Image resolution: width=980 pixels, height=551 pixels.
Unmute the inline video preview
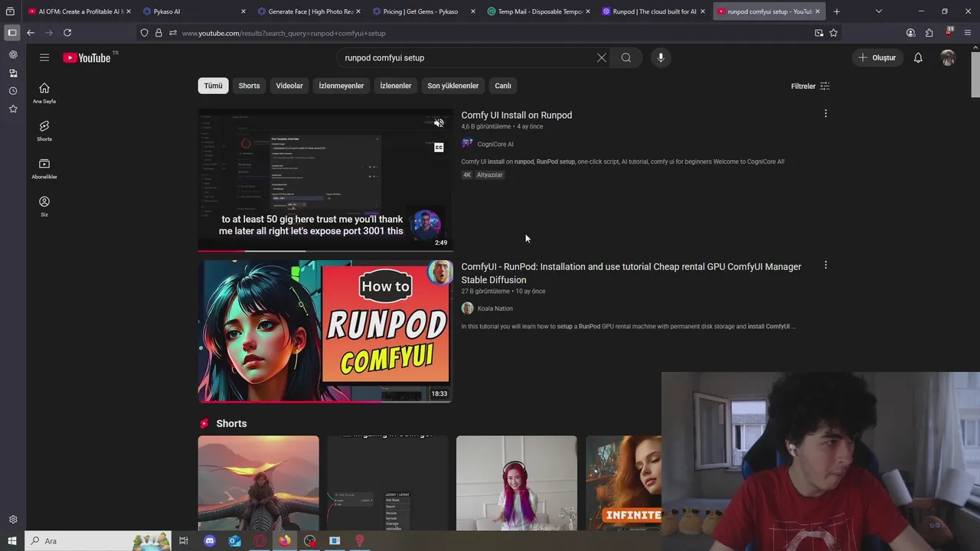pos(439,123)
